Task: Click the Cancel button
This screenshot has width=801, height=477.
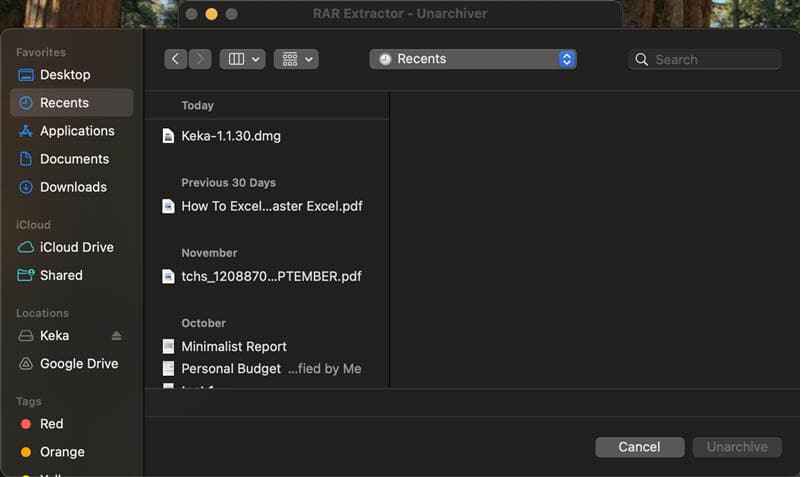Action: (639, 447)
